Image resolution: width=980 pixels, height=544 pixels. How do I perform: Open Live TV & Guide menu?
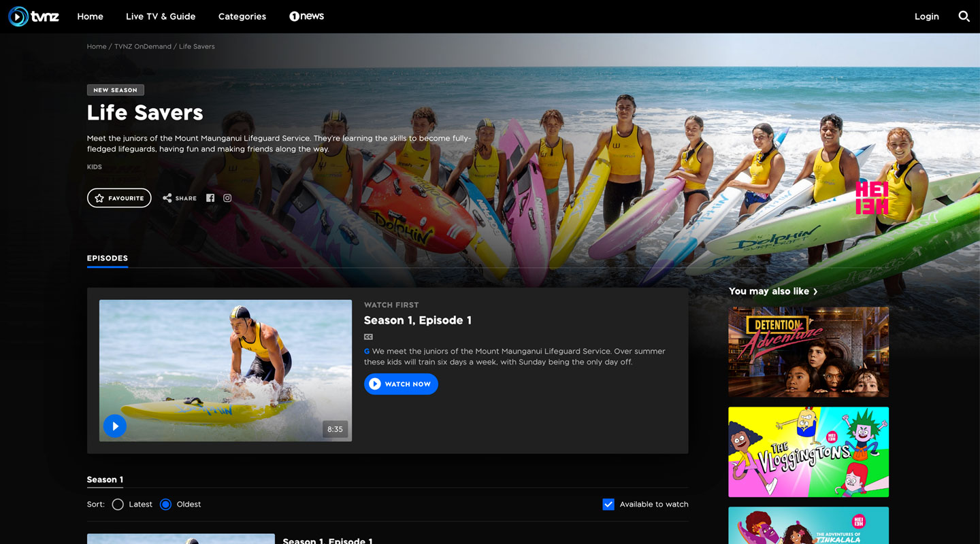161,16
